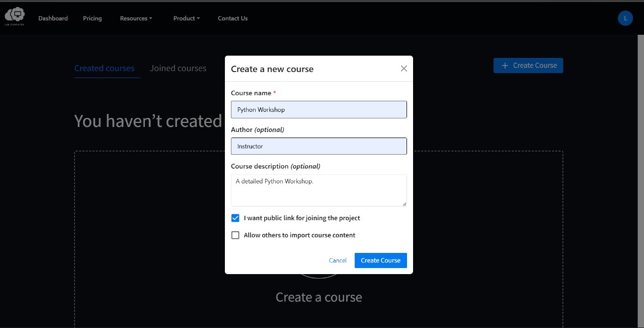The image size is (644, 328).
Task: Open the user avatar 'L' menu
Action: [625, 18]
